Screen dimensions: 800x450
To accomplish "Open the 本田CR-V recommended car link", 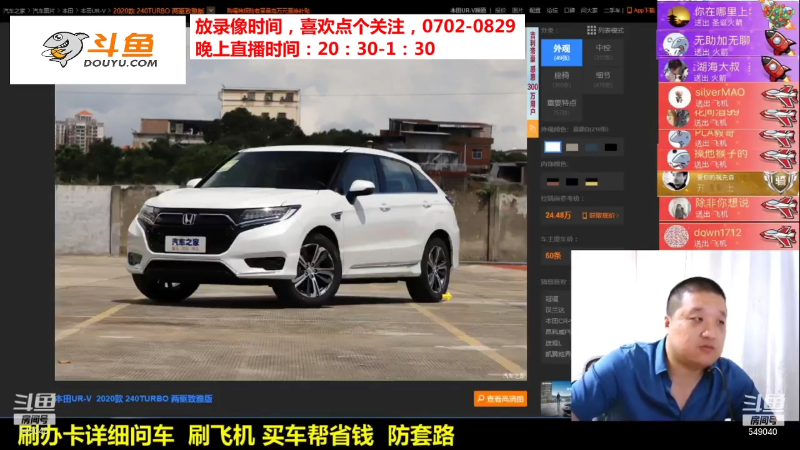I will point(557,321).
